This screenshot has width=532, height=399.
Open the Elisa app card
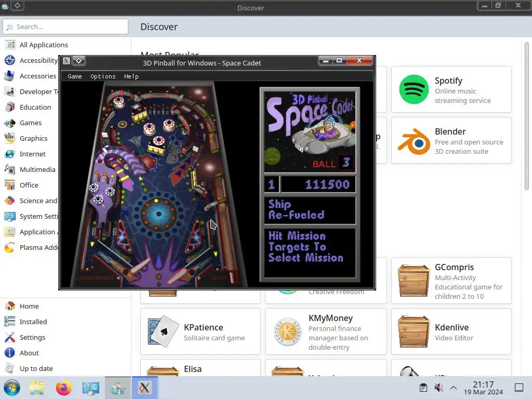[x=201, y=368]
